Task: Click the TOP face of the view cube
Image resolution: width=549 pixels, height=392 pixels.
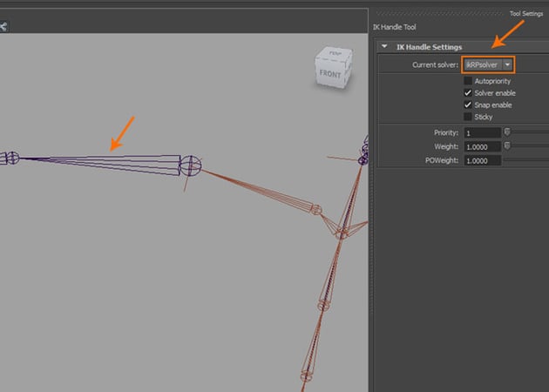Action: (334, 55)
